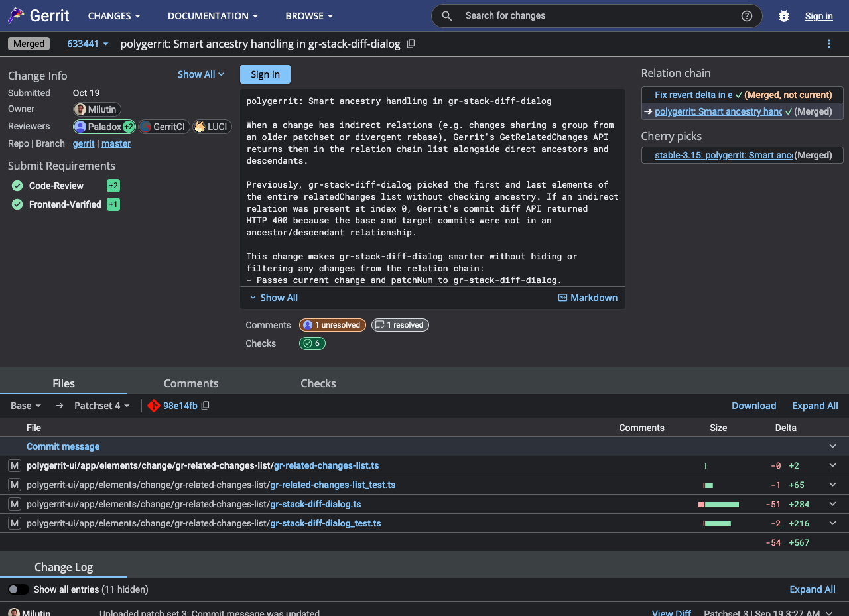Image resolution: width=849 pixels, height=616 pixels.
Task: Expand the Commit message row chevron
Action: pyautogui.click(x=833, y=446)
